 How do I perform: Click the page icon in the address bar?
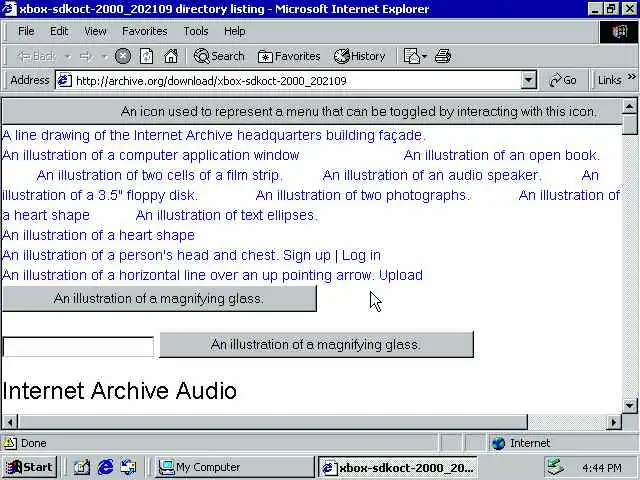click(64, 80)
